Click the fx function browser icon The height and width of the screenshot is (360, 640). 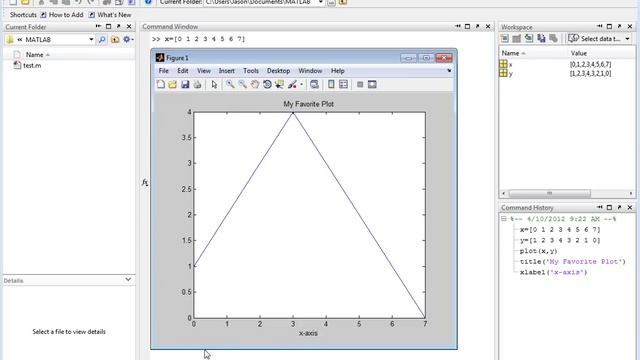click(x=145, y=182)
